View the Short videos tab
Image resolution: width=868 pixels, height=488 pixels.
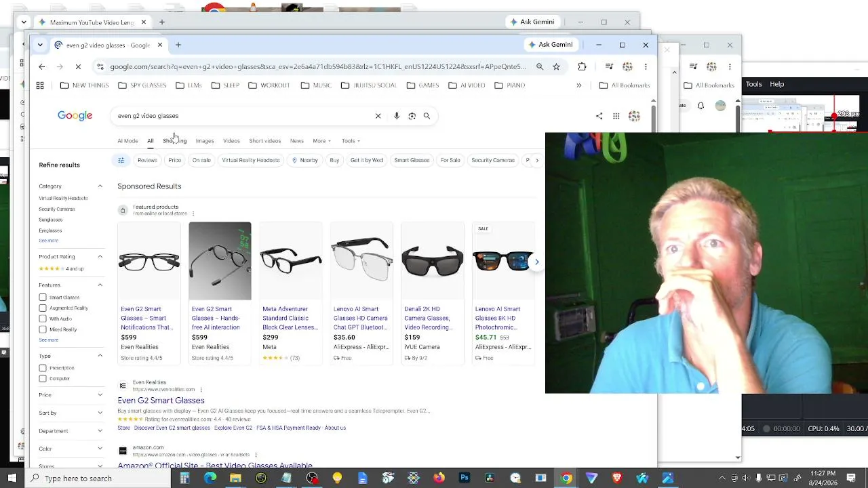point(264,141)
